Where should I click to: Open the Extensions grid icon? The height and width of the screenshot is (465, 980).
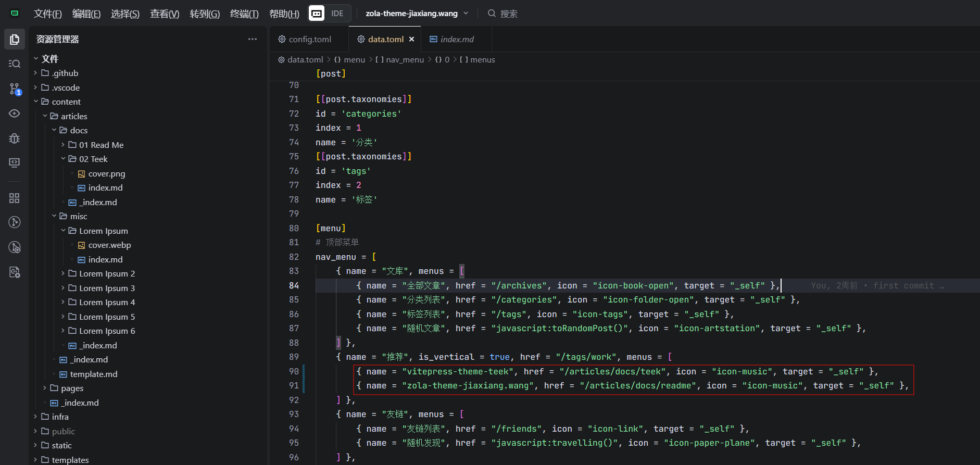pyautogui.click(x=15, y=198)
